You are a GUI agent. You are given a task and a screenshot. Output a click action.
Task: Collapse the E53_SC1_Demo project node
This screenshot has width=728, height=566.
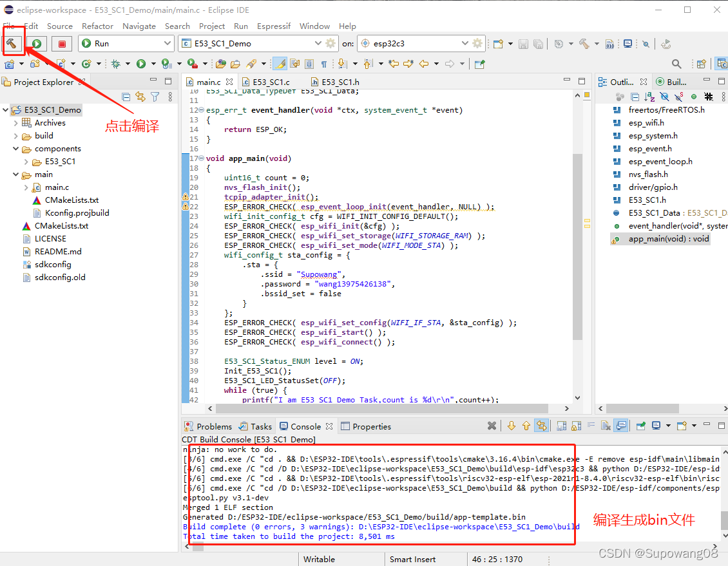(x=6, y=110)
